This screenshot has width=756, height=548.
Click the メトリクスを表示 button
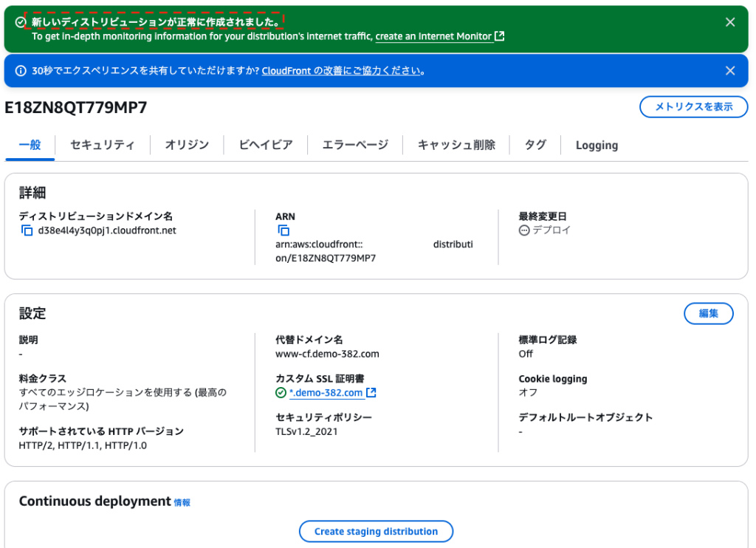pyautogui.click(x=694, y=106)
